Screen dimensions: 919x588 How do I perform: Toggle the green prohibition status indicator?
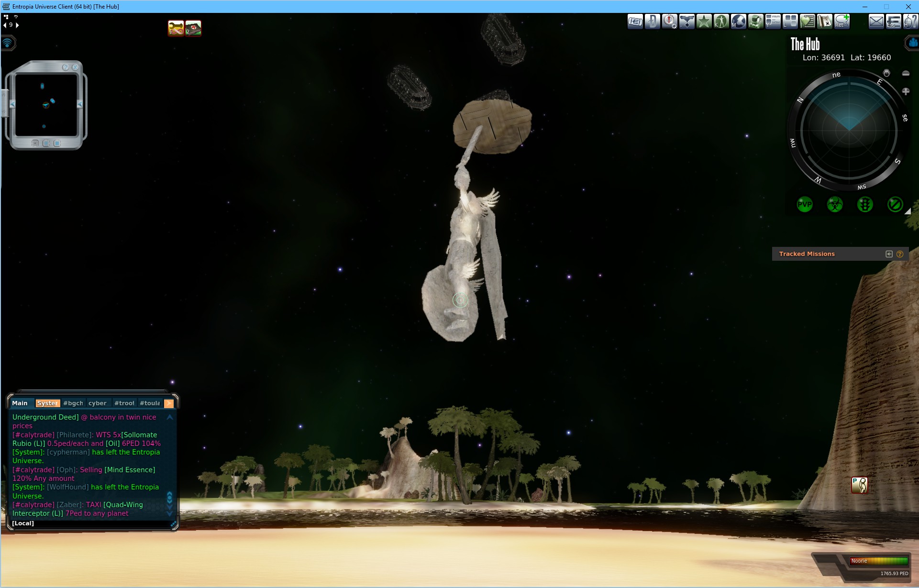coord(895,205)
